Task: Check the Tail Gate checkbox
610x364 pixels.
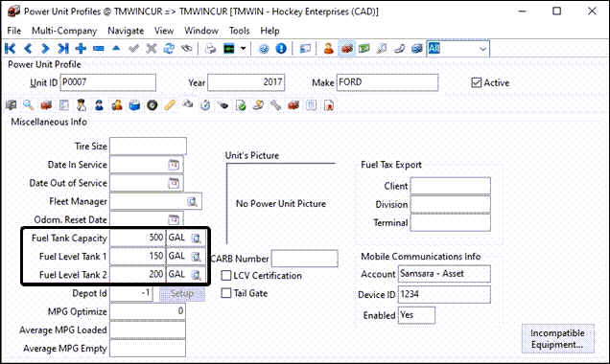Action: coord(226,293)
